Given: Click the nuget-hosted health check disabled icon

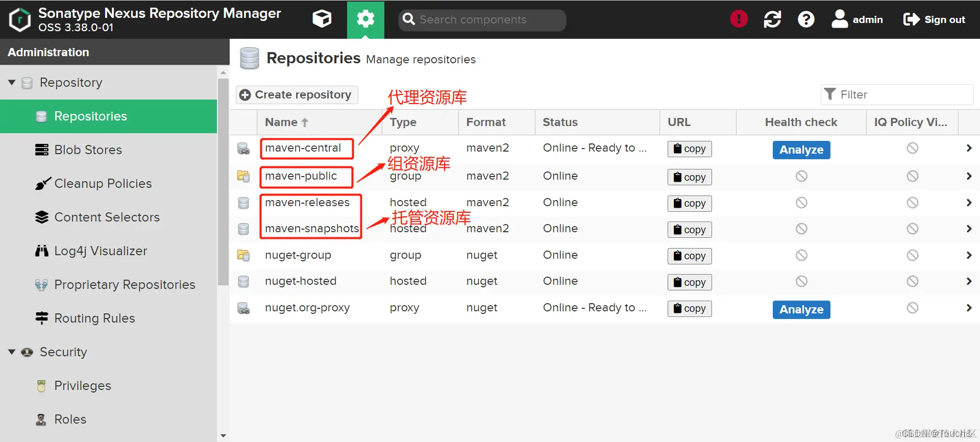Looking at the screenshot, I should tap(801, 281).
